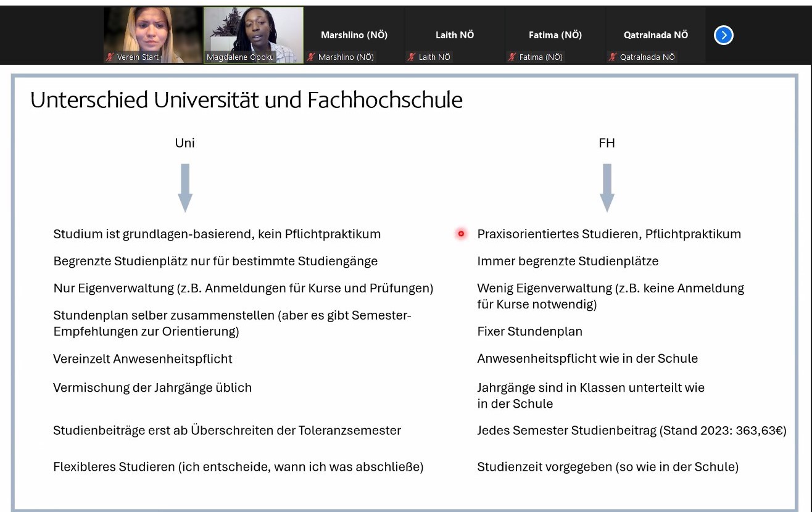Click 'Studienbeiträge erst ab Überschreiten der Toleranzsemester'
This screenshot has height=512, width=812.
point(227,431)
